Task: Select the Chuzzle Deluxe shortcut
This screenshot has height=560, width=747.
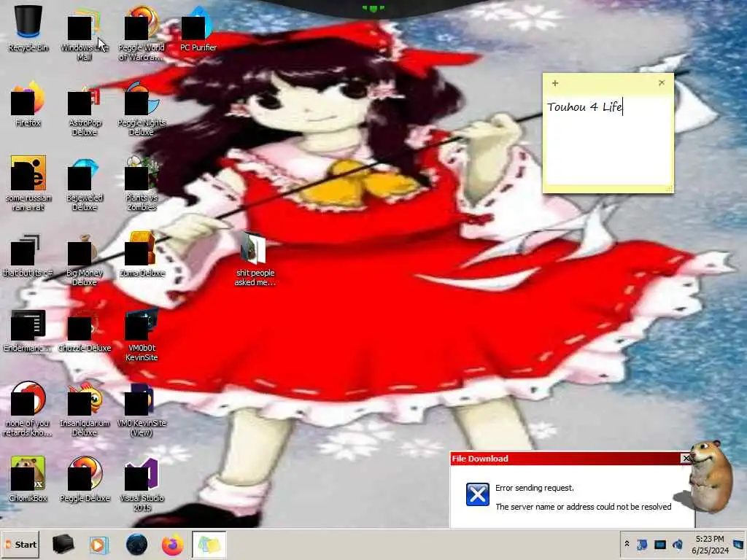Action: coord(85,330)
